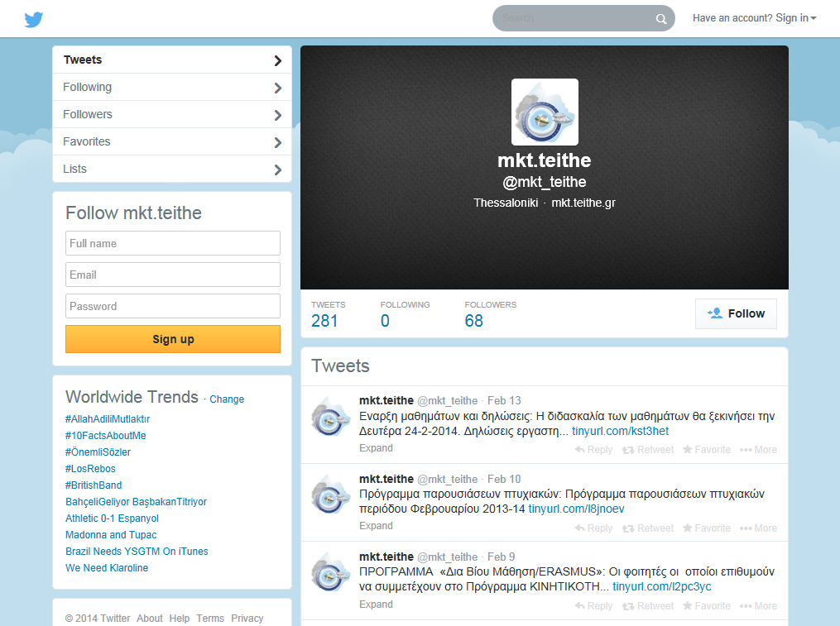Expand the Feb 13 tweet

[x=376, y=448]
